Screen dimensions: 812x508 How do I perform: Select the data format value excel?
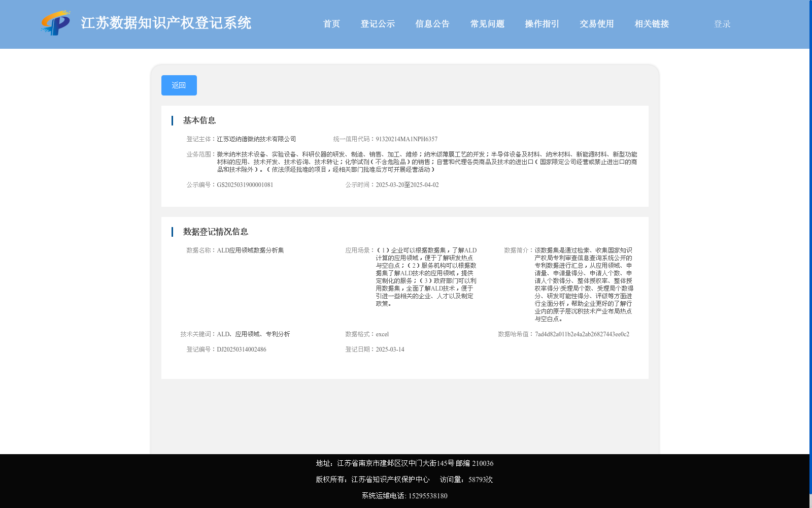pos(382,334)
